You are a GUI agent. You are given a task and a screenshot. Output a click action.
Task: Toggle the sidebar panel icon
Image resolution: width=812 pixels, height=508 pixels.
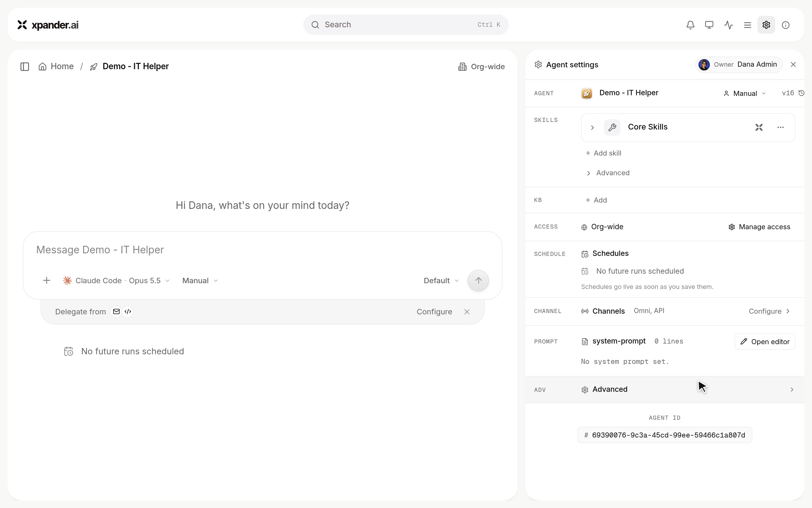point(25,67)
